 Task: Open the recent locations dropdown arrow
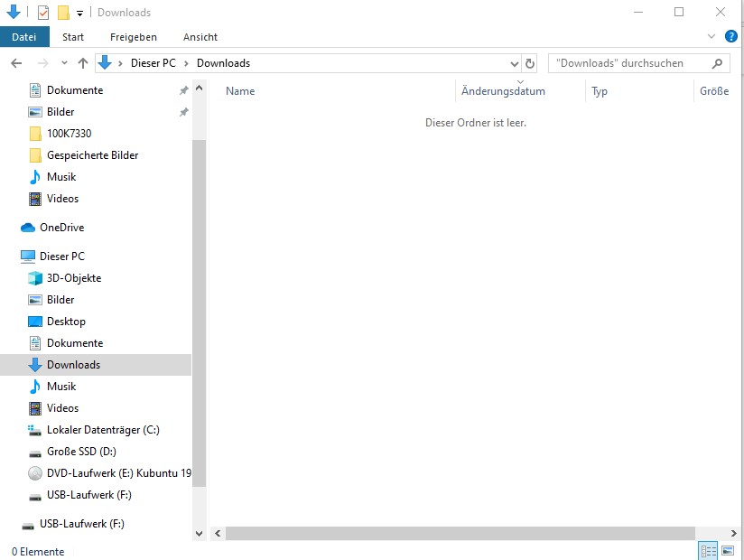64,62
